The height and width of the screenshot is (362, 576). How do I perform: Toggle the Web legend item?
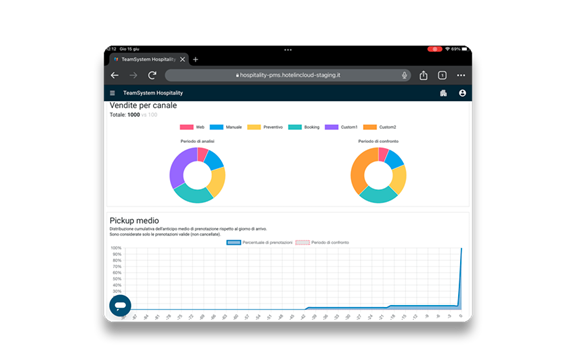tap(192, 127)
